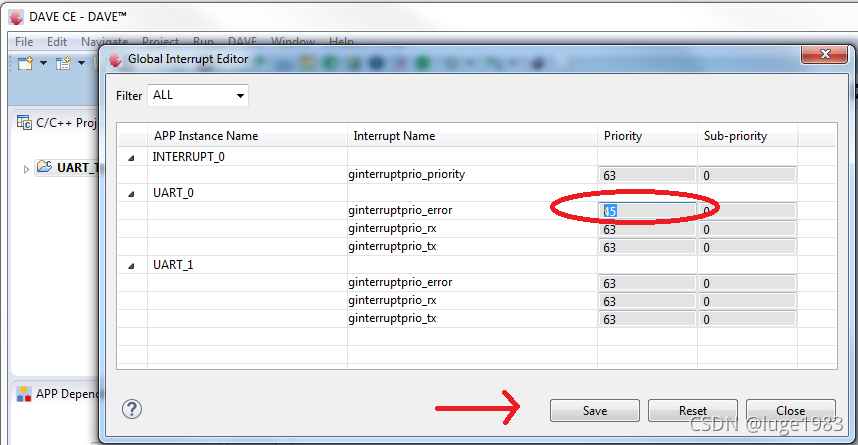Click the Global Interrupt Editor title icon
This screenshot has height=445, width=858.
tap(115, 59)
